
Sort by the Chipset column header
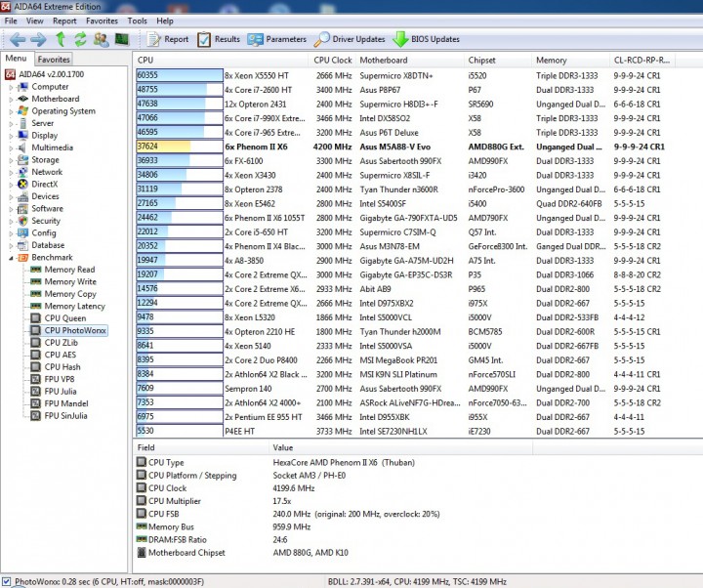(498, 61)
